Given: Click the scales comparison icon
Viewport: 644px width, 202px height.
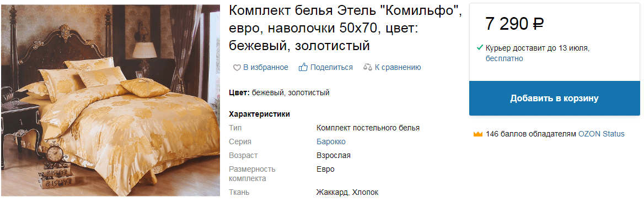Looking at the screenshot, I should (x=368, y=67).
